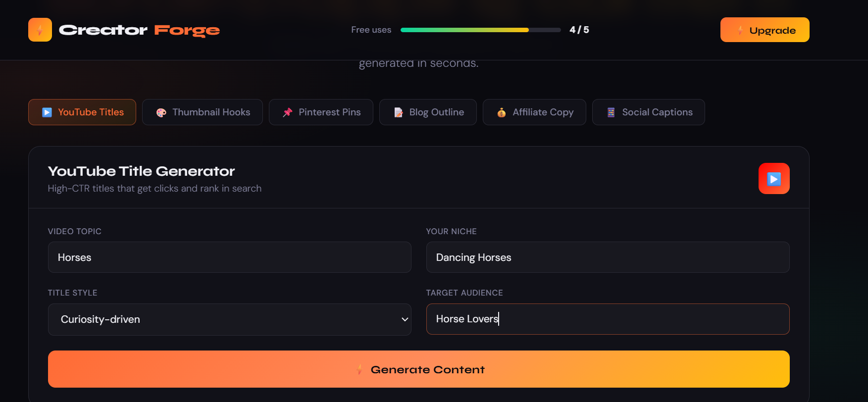Click the "TARGET AUDIENCE" label
Viewport: 868px width, 402px height.
pos(464,293)
